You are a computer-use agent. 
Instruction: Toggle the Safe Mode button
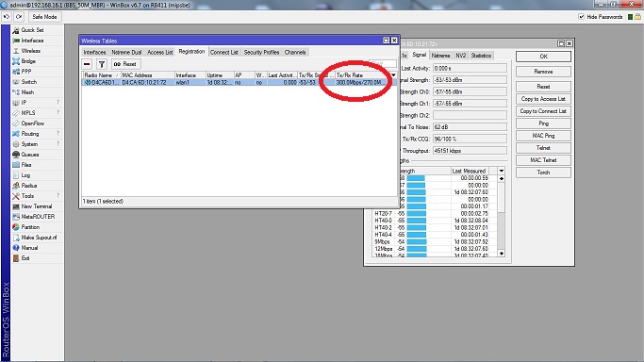click(x=44, y=17)
